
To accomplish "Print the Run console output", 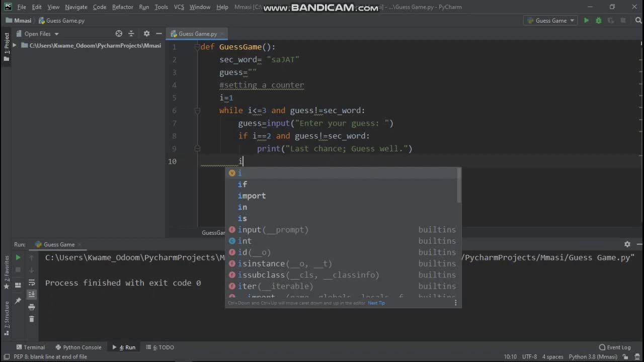I will click(32, 307).
